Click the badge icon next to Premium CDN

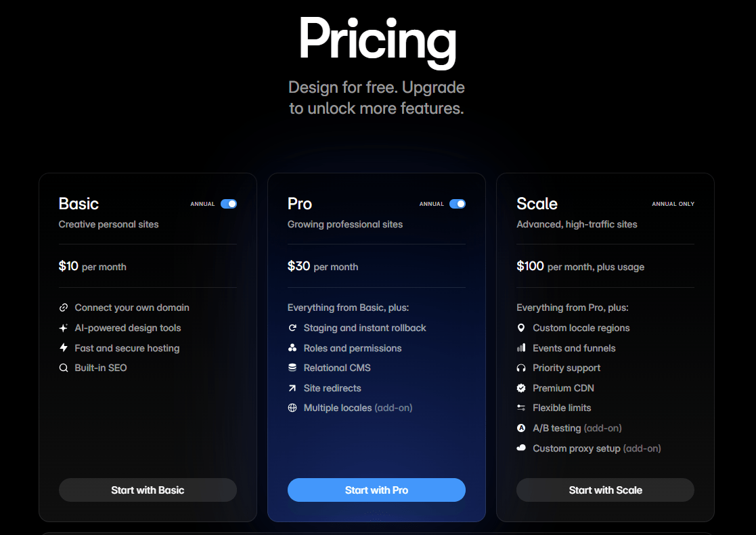520,388
